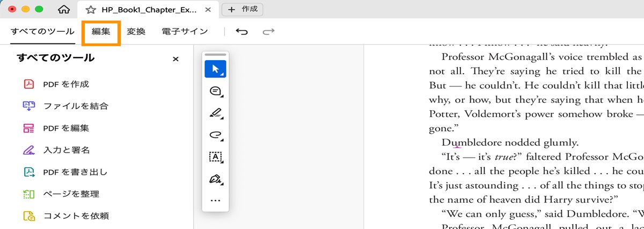Open PDF を書き出し icon
The width and height of the screenshot is (644, 229).
[28, 172]
